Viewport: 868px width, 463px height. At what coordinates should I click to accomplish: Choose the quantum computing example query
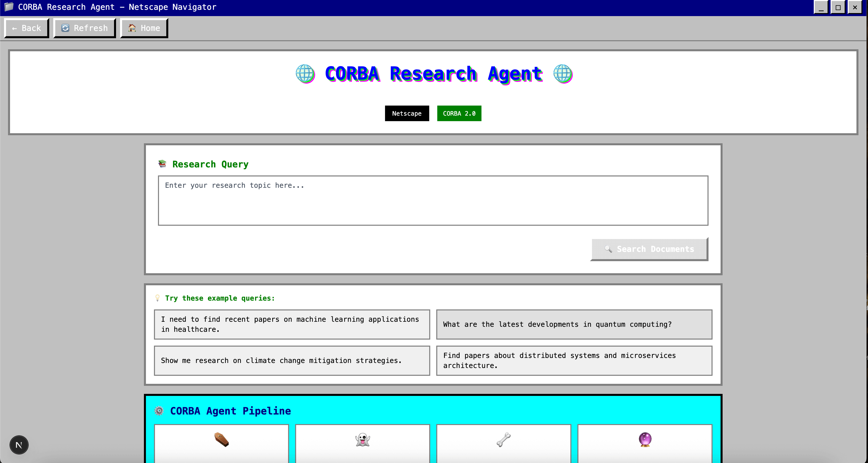point(574,324)
